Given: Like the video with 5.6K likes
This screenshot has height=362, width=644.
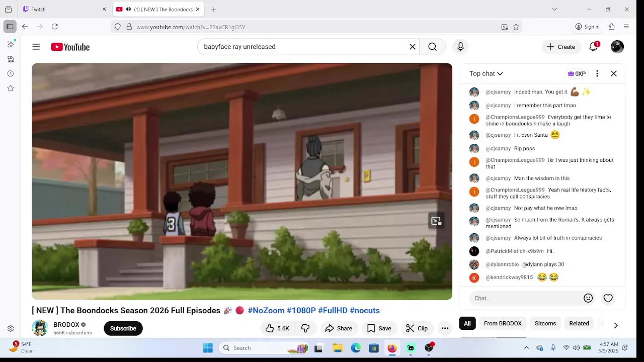Looking at the screenshot, I should point(277,328).
